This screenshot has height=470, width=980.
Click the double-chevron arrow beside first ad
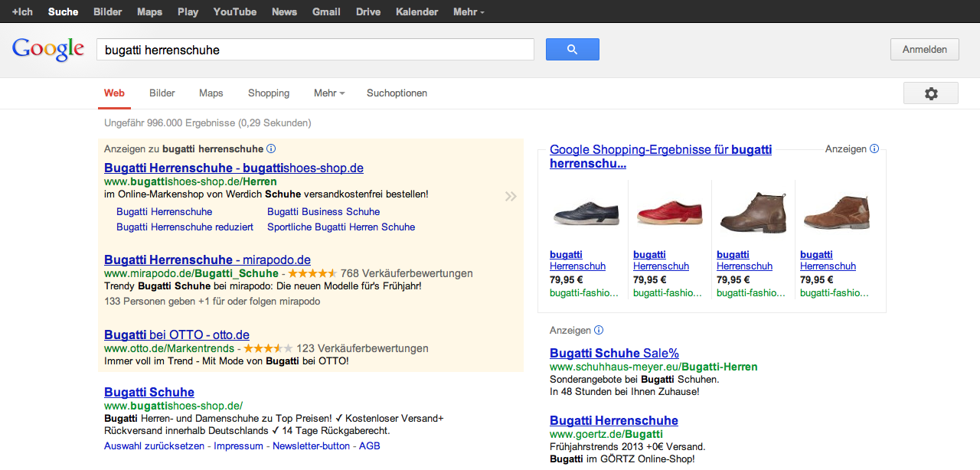511,197
